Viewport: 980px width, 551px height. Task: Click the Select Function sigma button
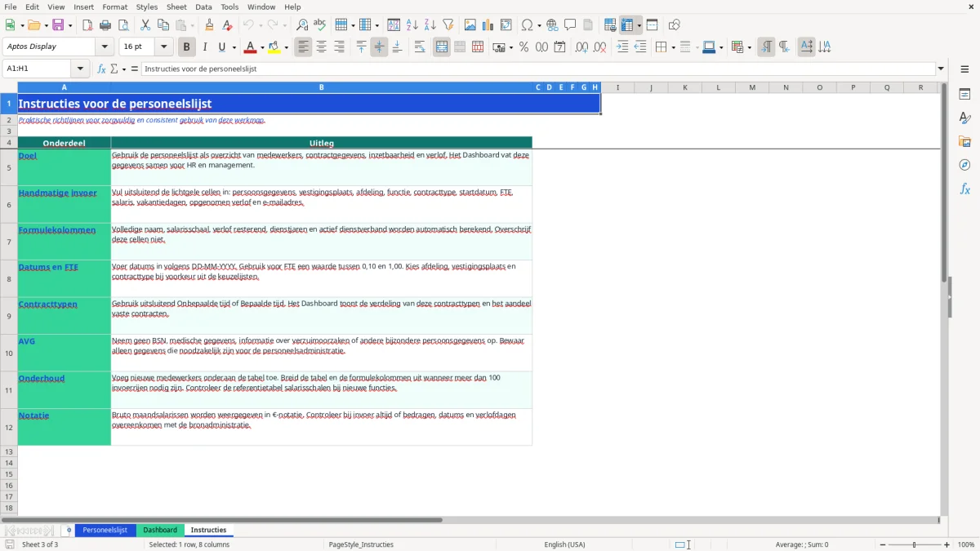(x=114, y=69)
